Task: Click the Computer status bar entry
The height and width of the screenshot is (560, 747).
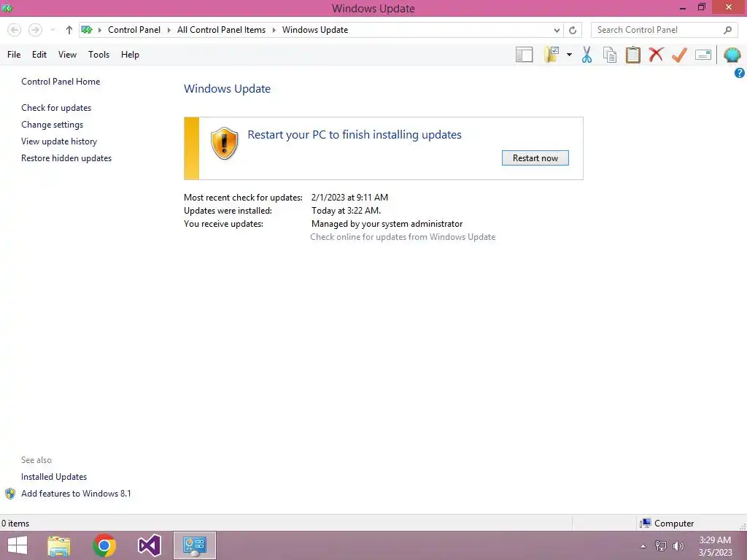Action: pyautogui.click(x=667, y=524)
